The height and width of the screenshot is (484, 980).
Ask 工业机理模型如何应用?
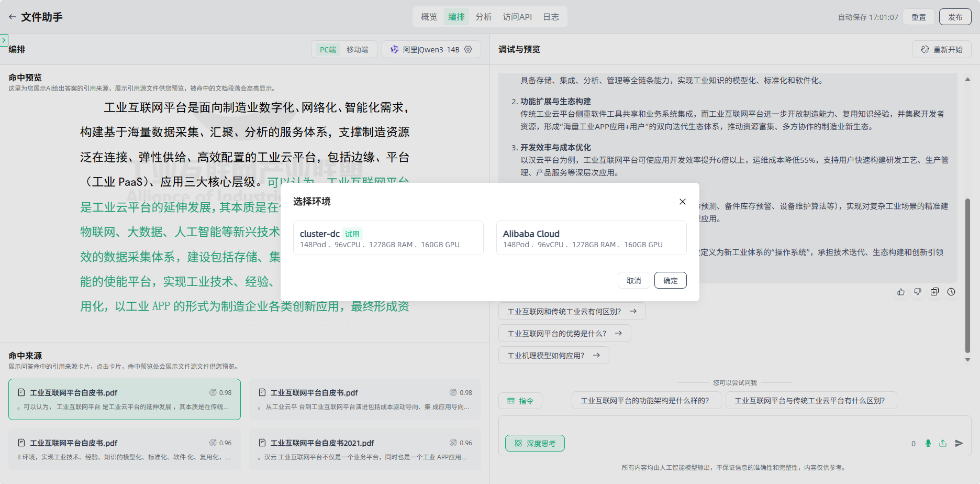pos(553,355)
